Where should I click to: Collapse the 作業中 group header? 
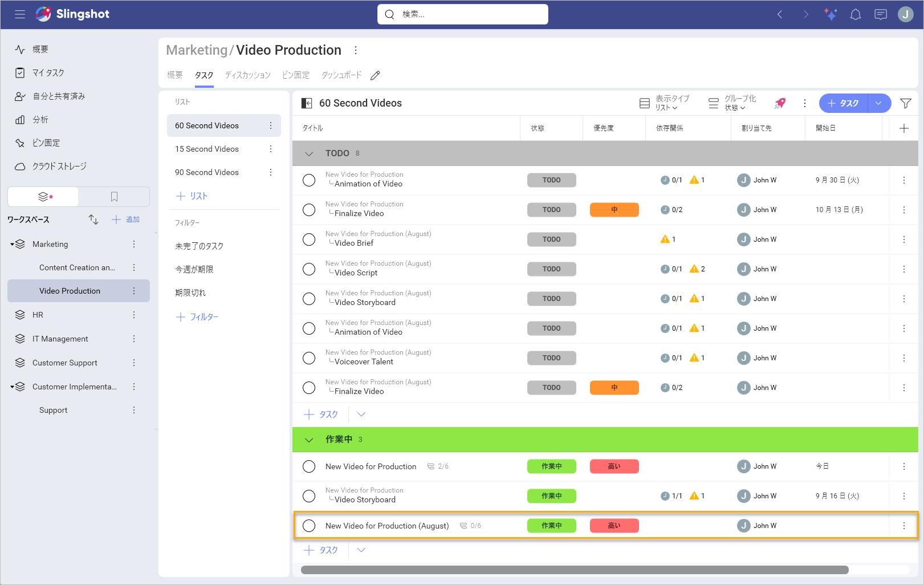click(x=309, y=440)
